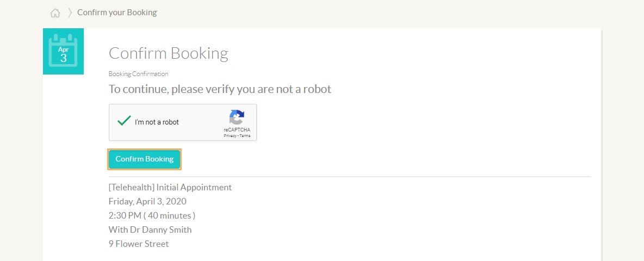Viewport: 644px width, 261px height.
Task: Click the verify you are not a robot message
Action: pyautogui.click(x=220, y=89)
